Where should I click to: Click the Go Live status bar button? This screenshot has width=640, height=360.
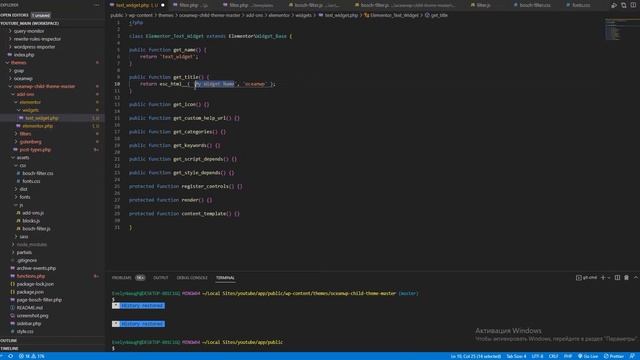[x=588, y=356]
